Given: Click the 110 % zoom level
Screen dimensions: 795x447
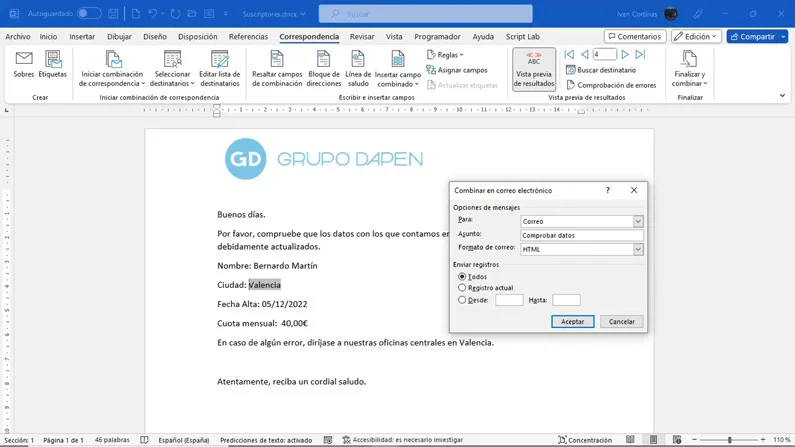Looking at the screenshot, I should pos(782,440).
